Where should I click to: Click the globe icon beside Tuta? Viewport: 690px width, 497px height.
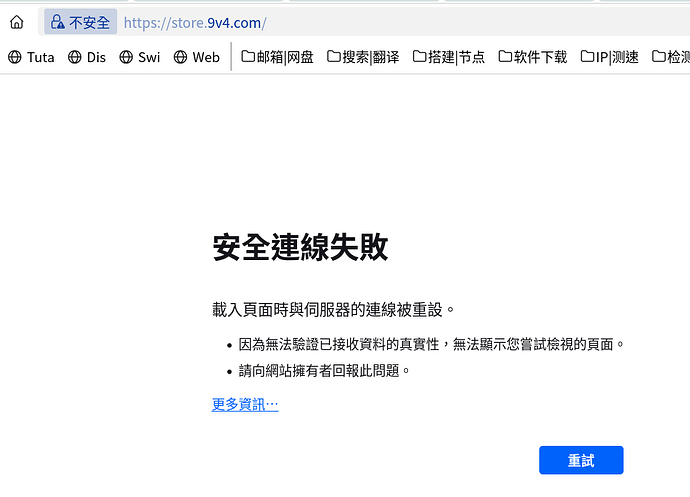15,57
